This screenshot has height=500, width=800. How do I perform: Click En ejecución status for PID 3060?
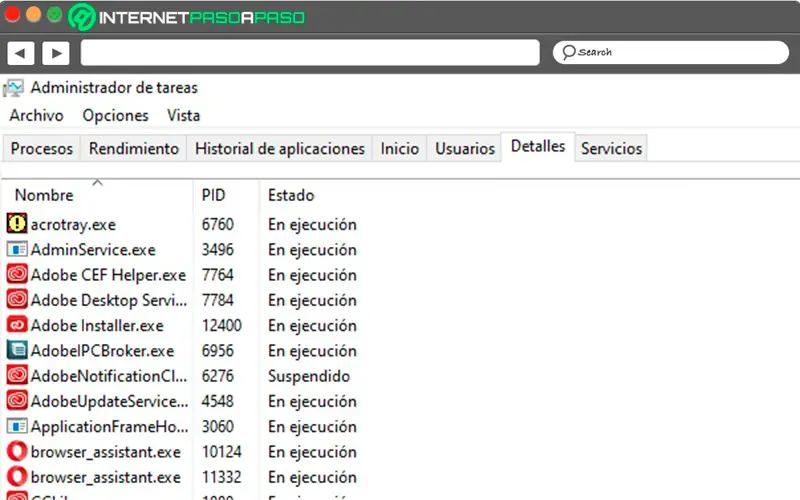[x=312, y=427]
